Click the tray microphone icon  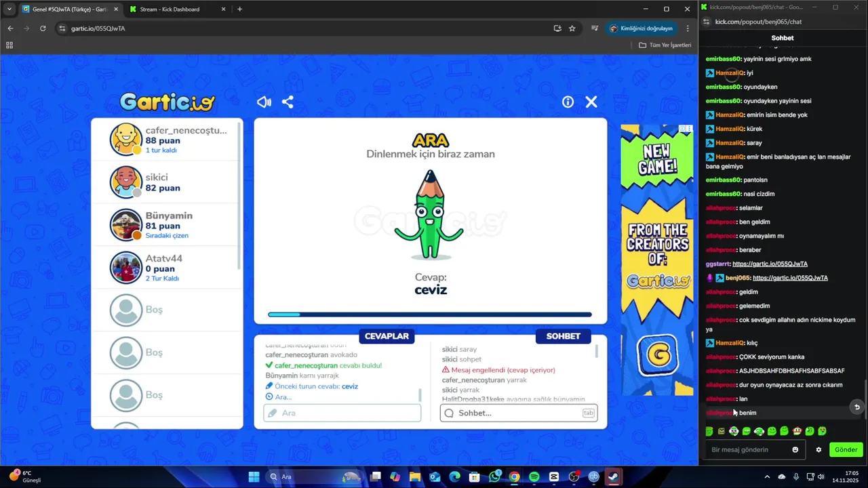point(795,476)
